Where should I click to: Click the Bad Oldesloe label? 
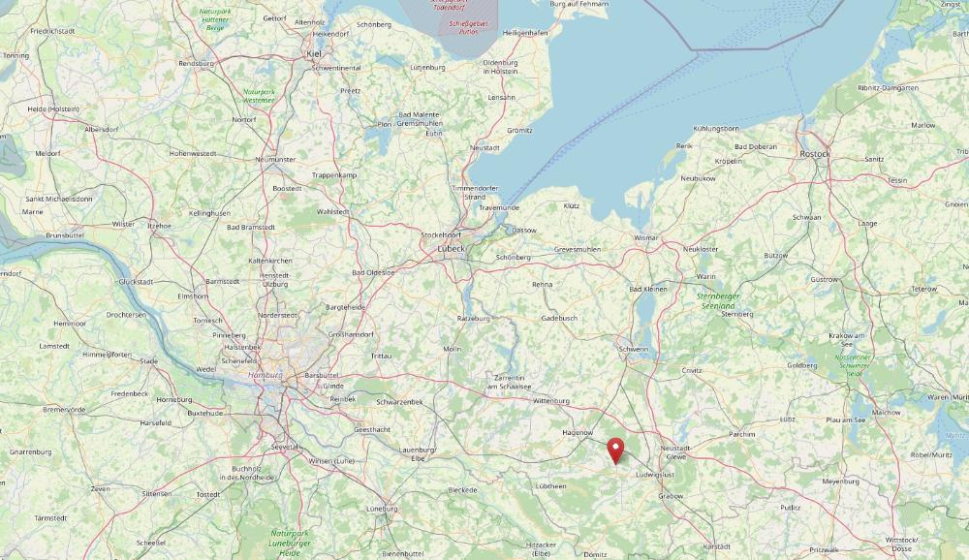pos(373,272)
